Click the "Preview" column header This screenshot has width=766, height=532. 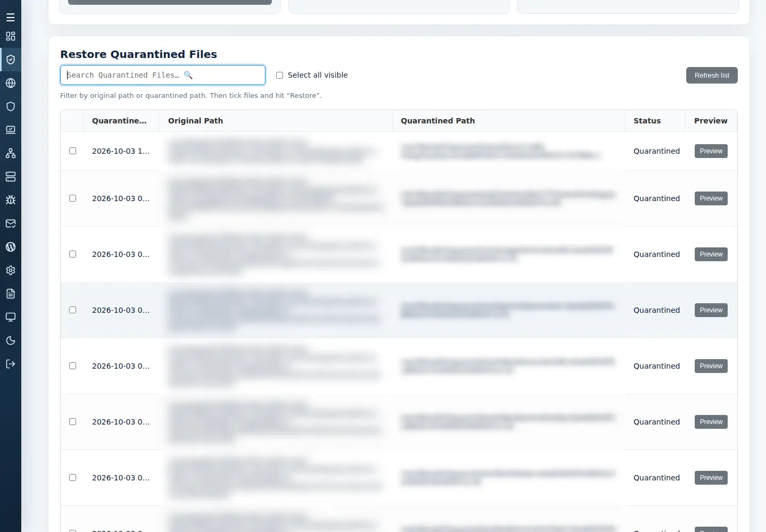click(x=711, y=121)
